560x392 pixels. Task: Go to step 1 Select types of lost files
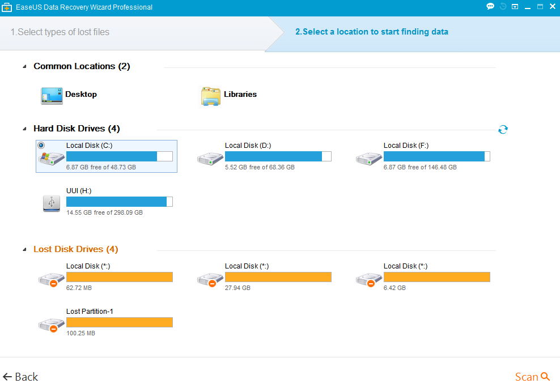click(x=60, y=32)
